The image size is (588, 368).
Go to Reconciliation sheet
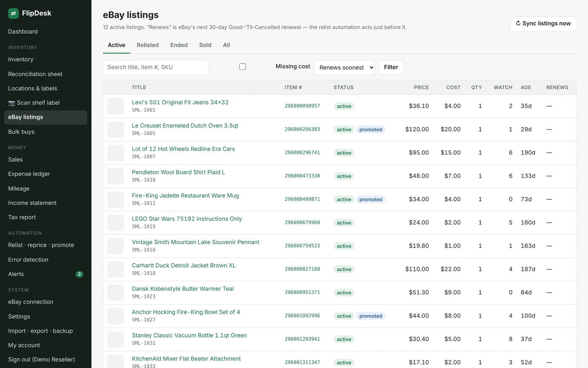pyautogui.click(x=46, y=74)
